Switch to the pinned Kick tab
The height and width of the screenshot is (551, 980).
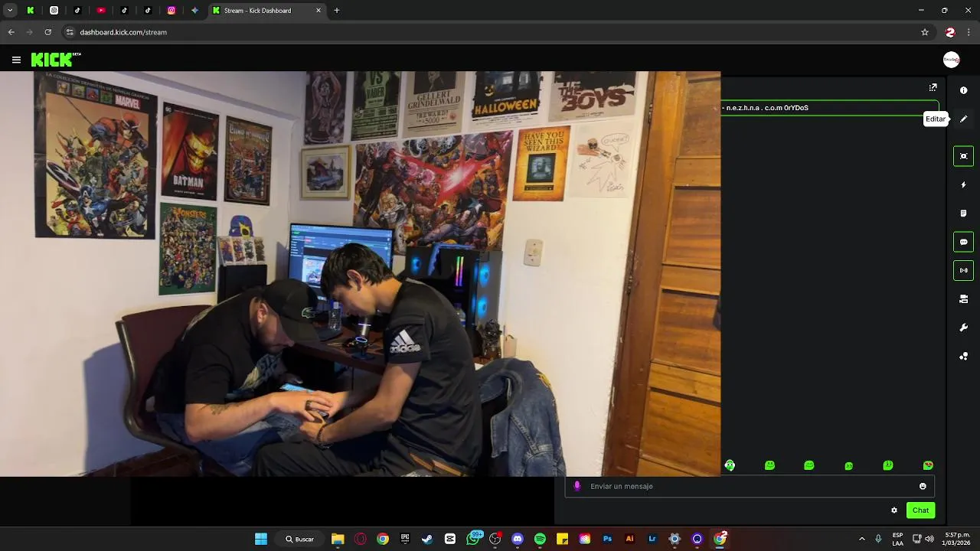[30, 11]
